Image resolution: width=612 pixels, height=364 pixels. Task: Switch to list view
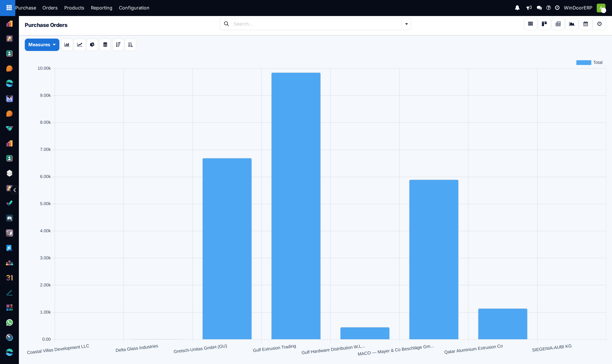click(x=531, y=24)
